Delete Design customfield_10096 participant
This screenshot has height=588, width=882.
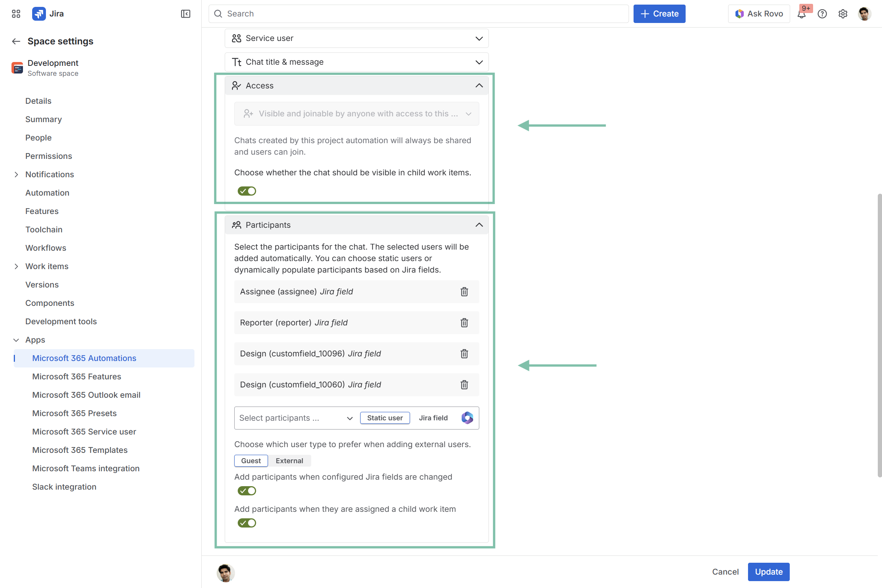464,354
